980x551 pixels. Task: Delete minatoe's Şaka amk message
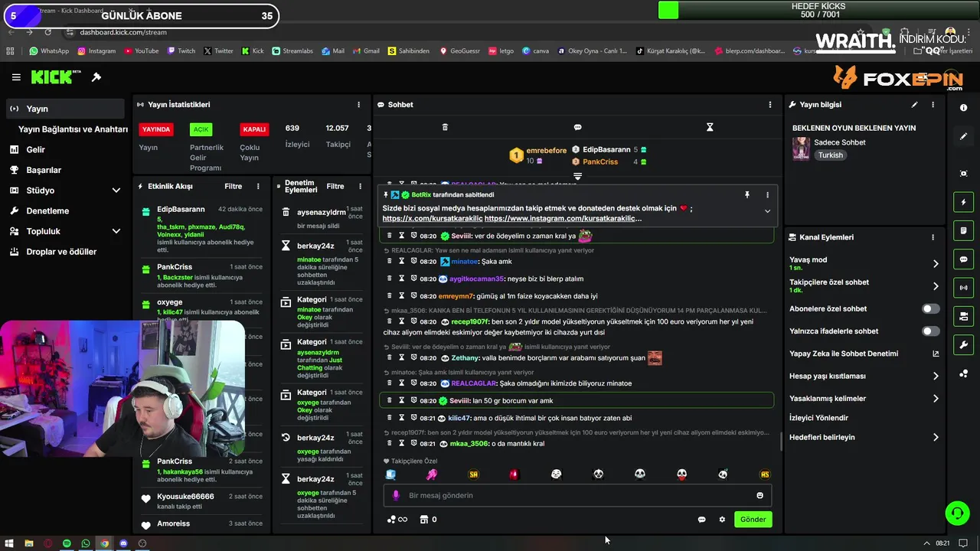389,262
